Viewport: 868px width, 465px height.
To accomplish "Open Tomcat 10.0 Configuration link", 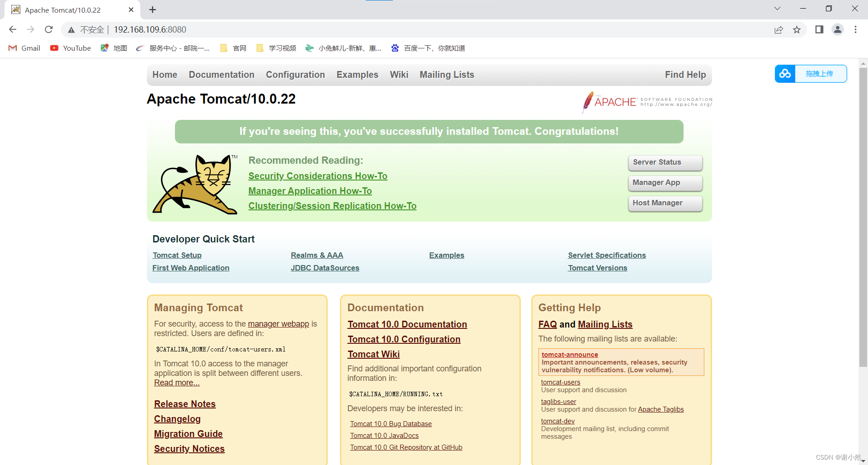I will coord(404,339).
